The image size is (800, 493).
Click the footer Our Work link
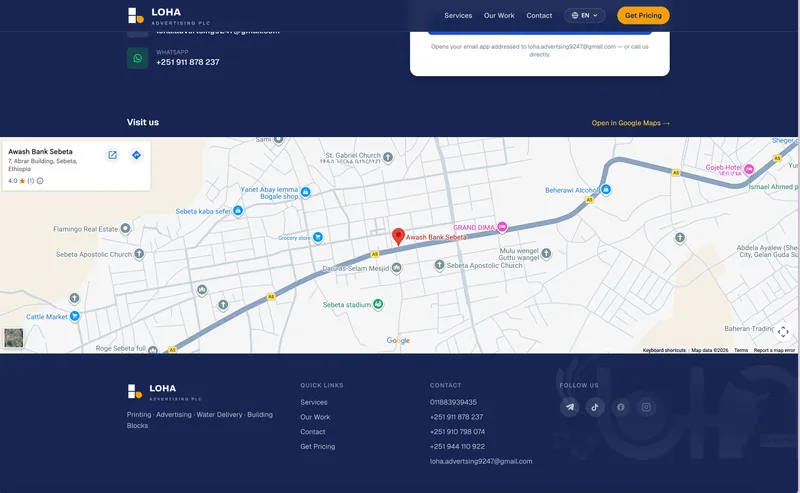[315, 417]
